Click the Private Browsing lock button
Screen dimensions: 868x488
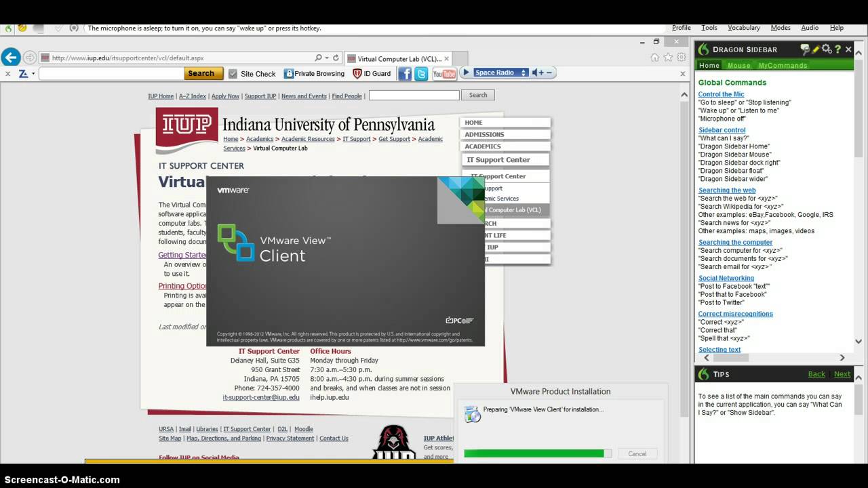[x=314, y=73]
